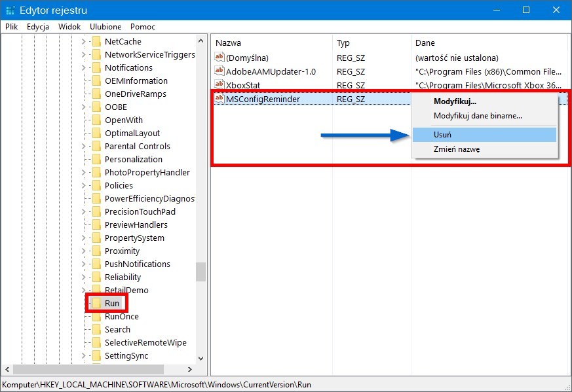Click the Notifications folder icon

tap(97, 68)
